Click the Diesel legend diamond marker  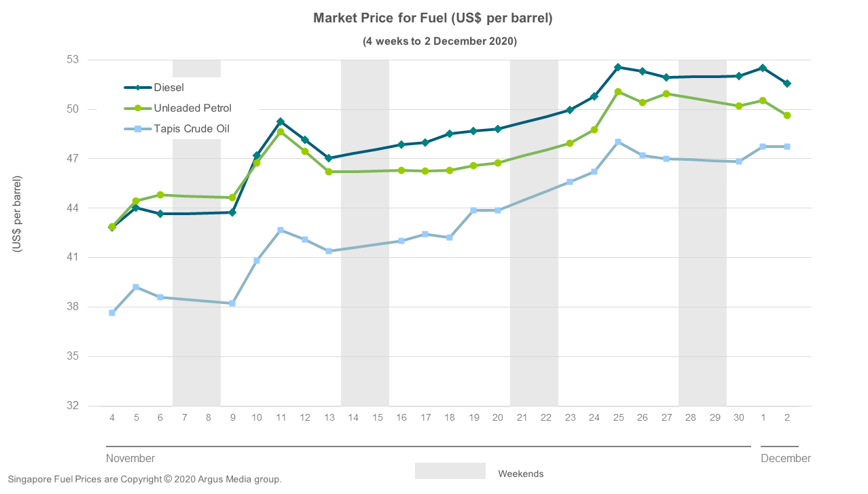139,88
